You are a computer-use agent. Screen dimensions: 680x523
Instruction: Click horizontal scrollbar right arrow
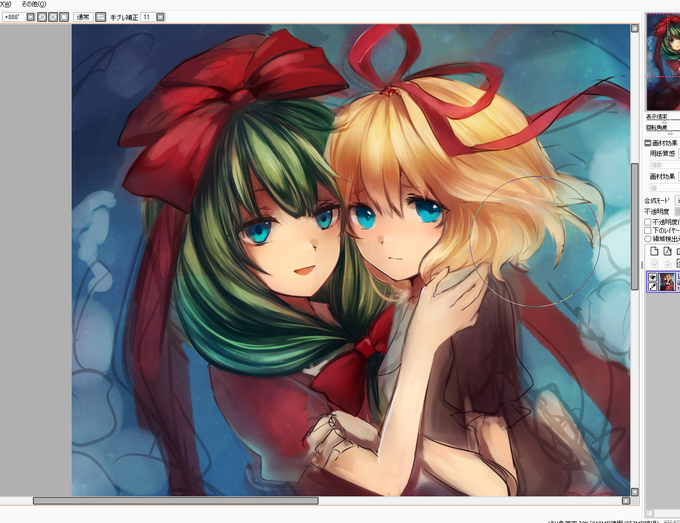pos(626,501)
